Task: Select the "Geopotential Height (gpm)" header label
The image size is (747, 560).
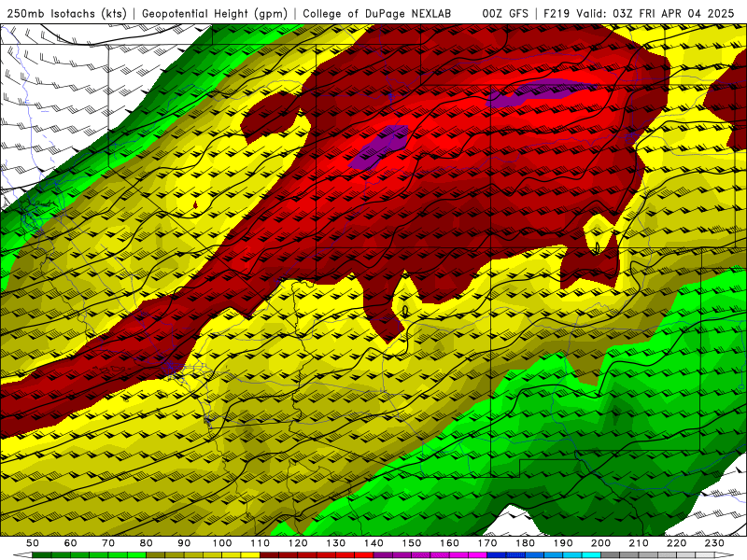Action: 215,13
